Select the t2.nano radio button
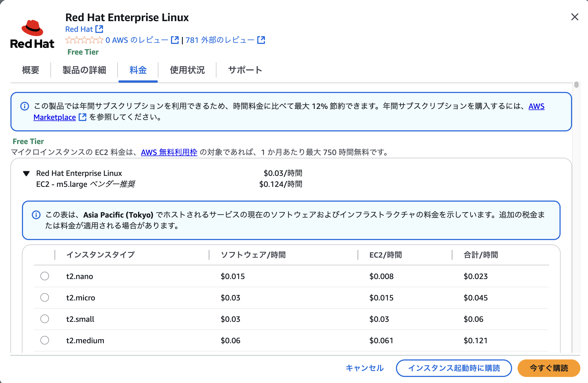588x383 pixels. tap(45, 276)
